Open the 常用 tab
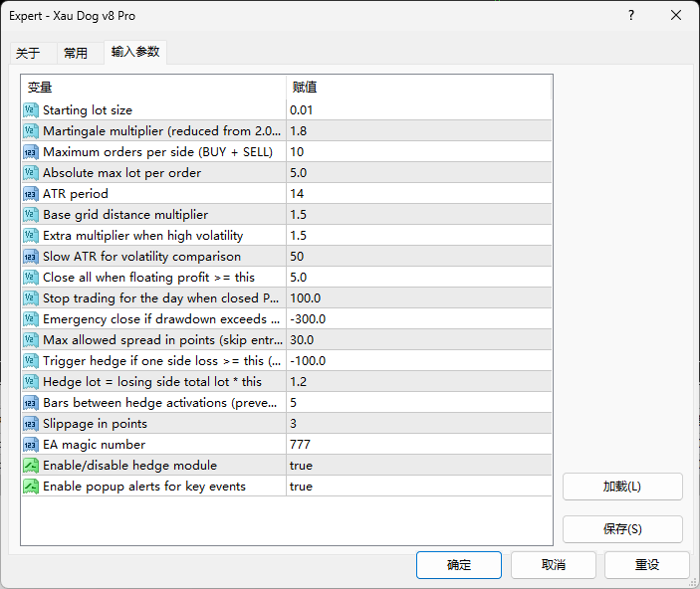 (x=76, y=54)
